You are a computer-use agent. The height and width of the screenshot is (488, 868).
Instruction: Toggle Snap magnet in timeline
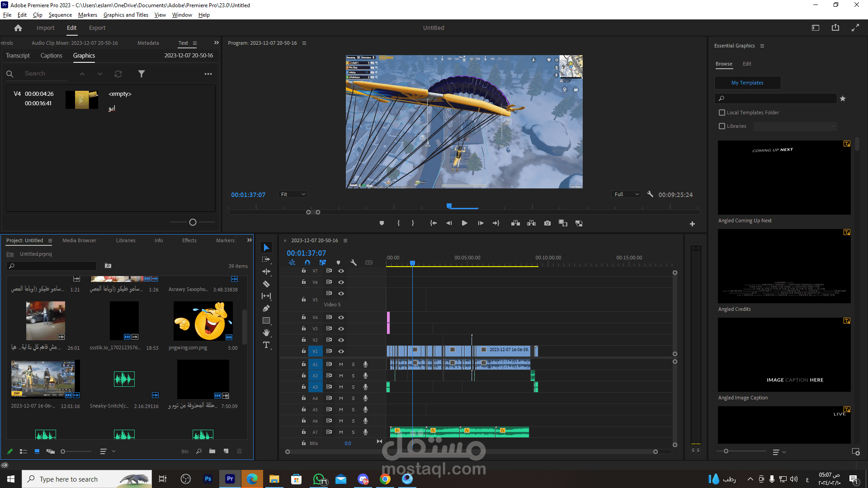(x=307, y=263)
